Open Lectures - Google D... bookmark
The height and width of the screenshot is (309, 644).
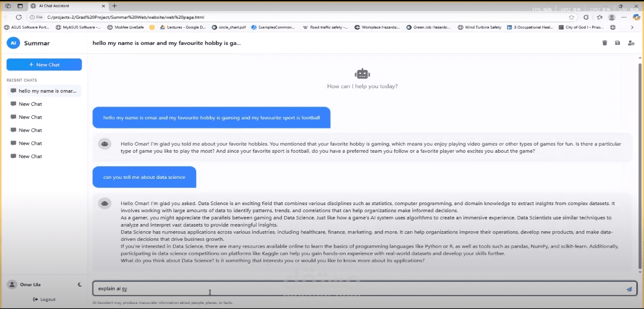click(183, 27)
